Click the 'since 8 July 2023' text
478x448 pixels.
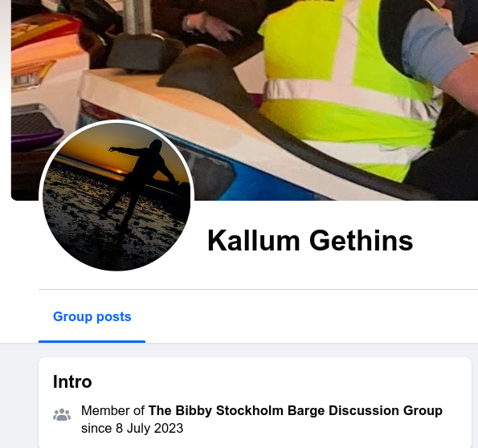click(132, 428)
